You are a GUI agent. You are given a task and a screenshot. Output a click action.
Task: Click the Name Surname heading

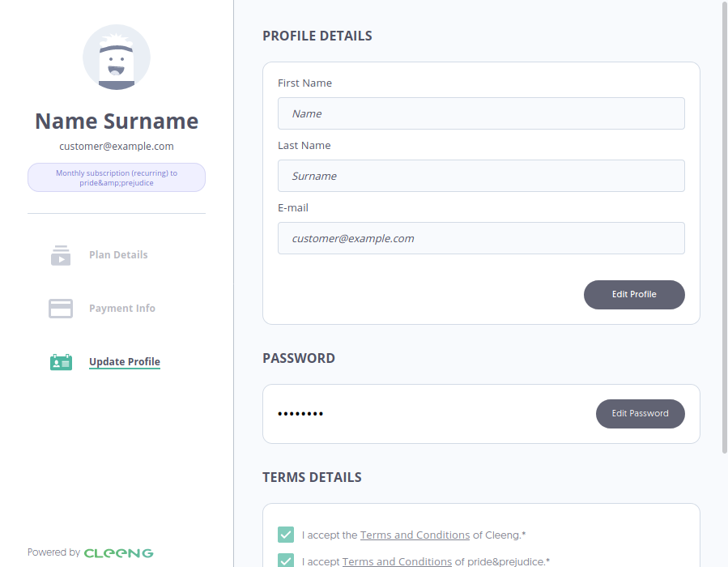[x=117, y=122]
